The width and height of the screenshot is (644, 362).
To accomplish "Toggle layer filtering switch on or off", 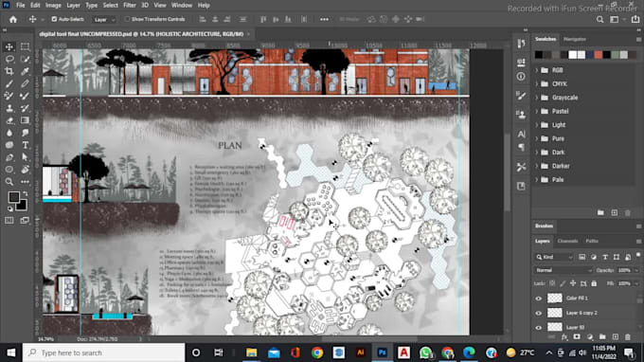I will point(638,256).
